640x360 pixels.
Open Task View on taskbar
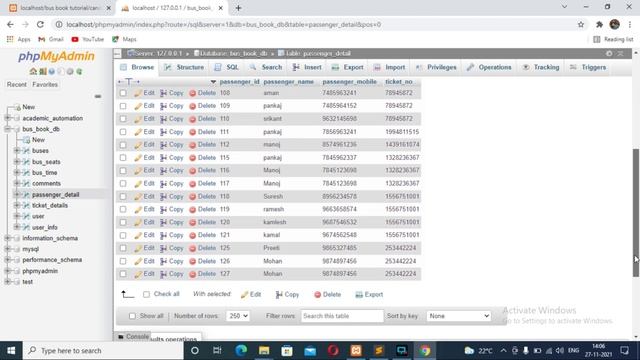(x=217, y=351)
